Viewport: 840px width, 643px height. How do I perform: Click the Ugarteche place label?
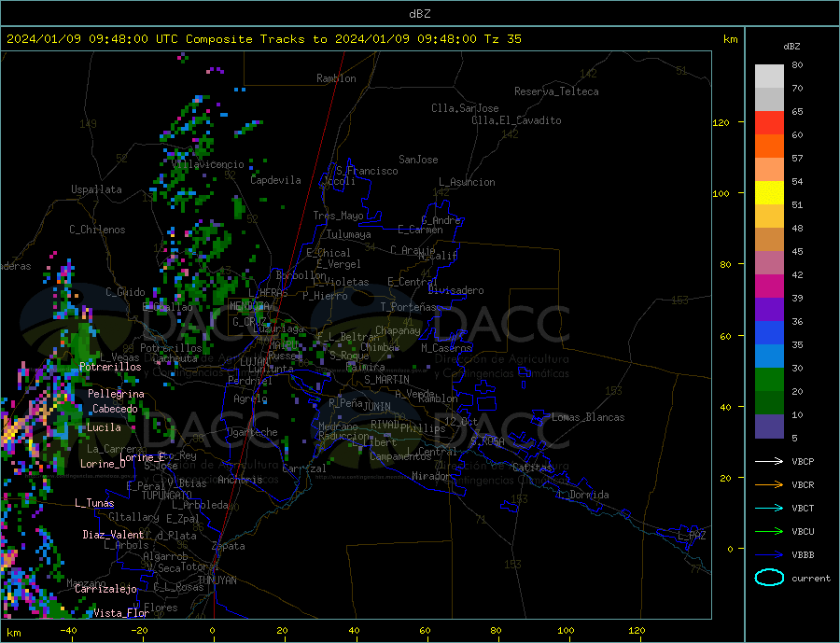tap(252, 432)
